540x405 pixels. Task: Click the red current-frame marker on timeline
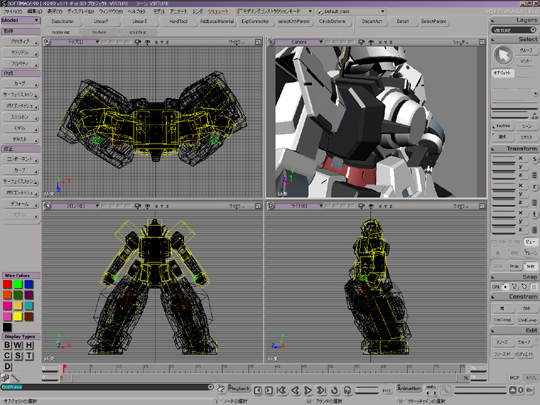point(64,368)
